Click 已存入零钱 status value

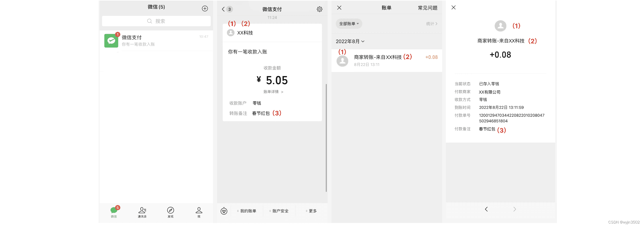(x=489, y=84)
